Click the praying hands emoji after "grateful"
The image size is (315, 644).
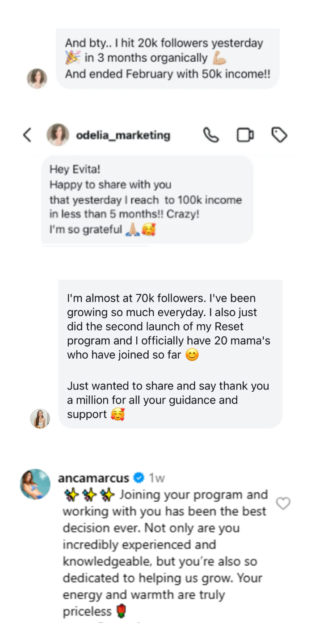132,230
